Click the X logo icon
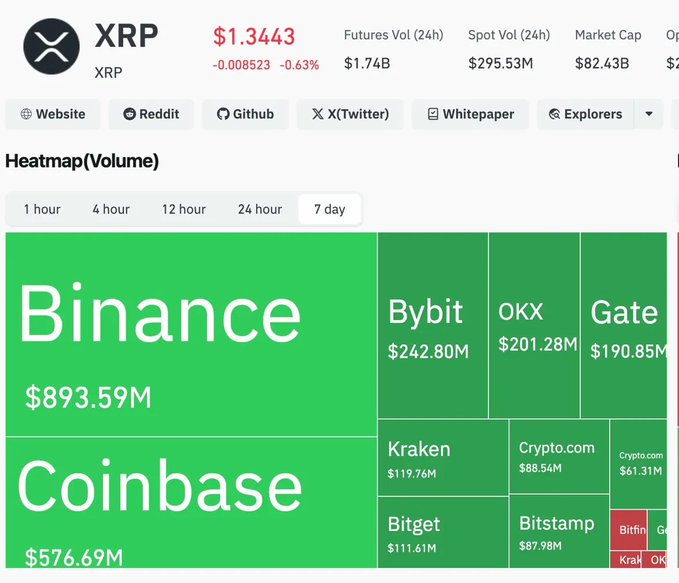Image resolution: width=679 pixels, height=583 pixels. (x=318, y=114)
